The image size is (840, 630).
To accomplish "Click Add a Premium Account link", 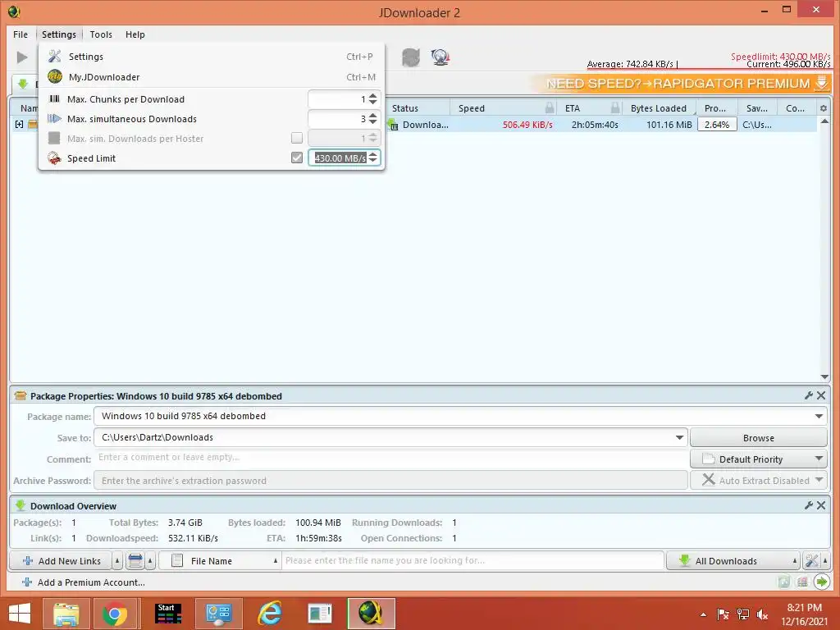I will pos(91,582).
